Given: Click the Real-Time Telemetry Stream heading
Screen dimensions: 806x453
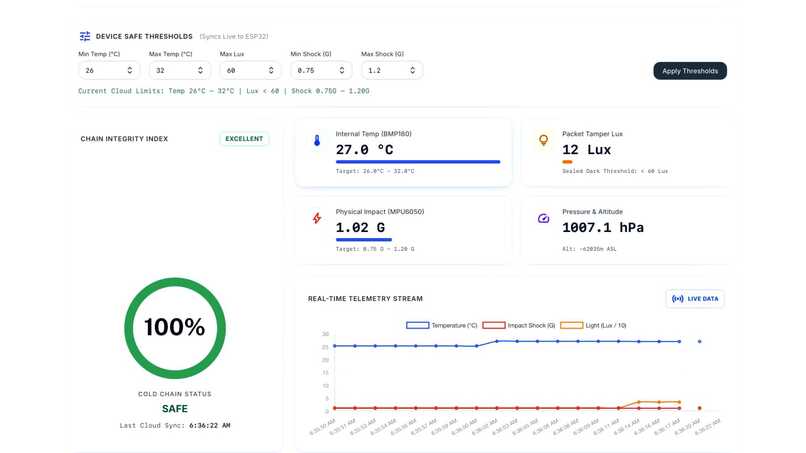Looking at the screenshot, I should tap(365, 299).
